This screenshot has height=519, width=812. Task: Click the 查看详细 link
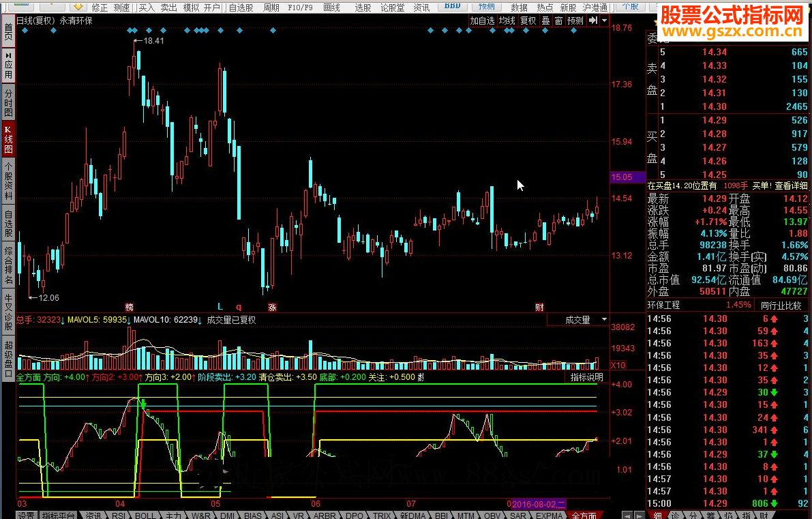791,186
